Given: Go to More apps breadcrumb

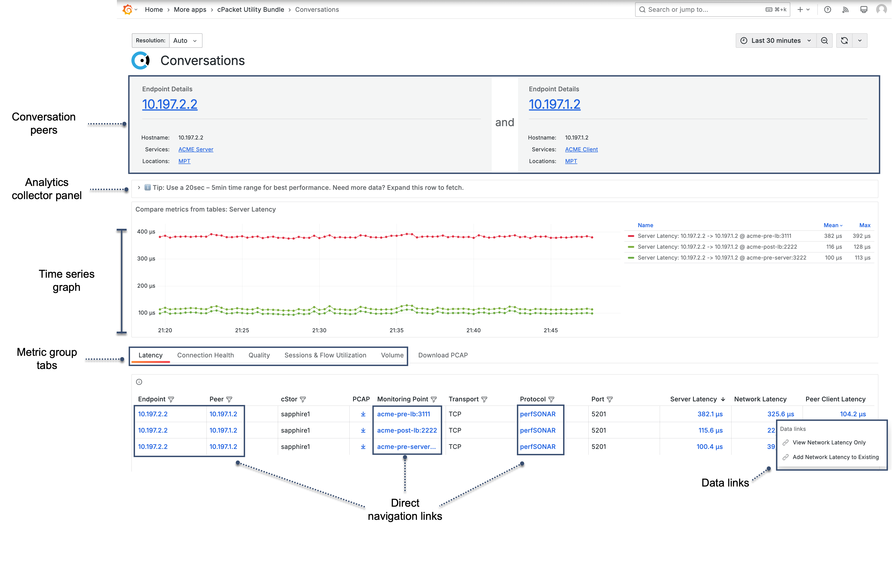Looking at the screenshot, I should click(190, 10).
